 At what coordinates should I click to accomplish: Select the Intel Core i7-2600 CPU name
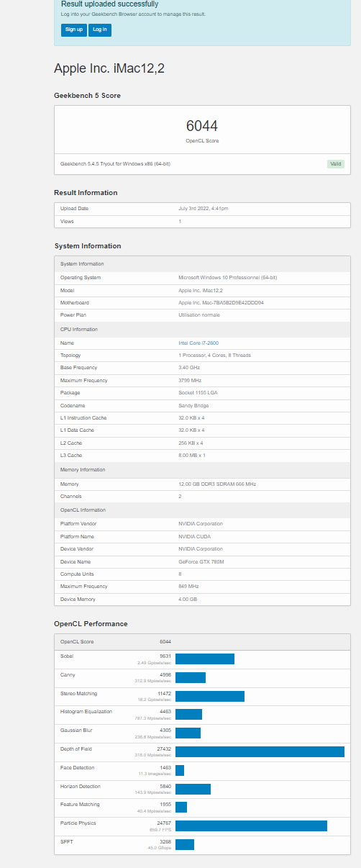198,343
